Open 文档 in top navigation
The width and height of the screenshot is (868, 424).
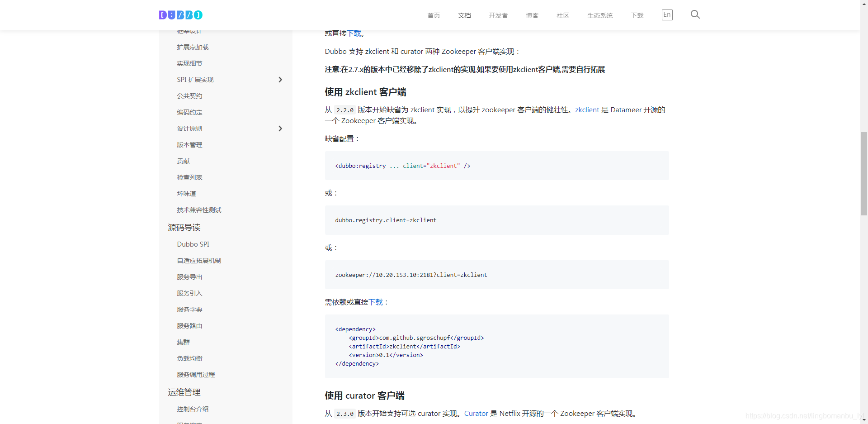coord(464,15)
